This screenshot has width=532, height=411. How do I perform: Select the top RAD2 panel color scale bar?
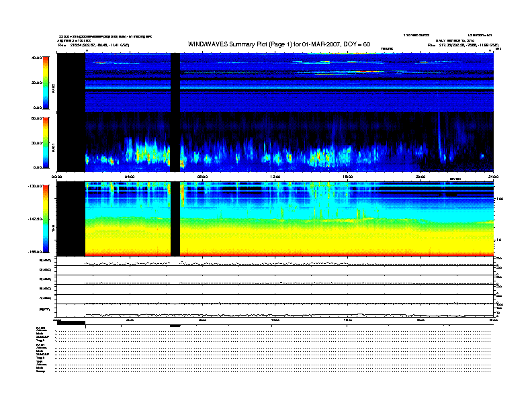tap(46, 83)
